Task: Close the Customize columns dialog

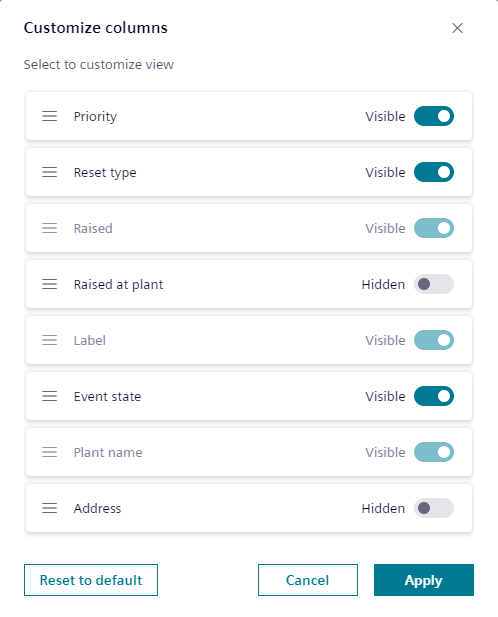Action: coord(457,28)
